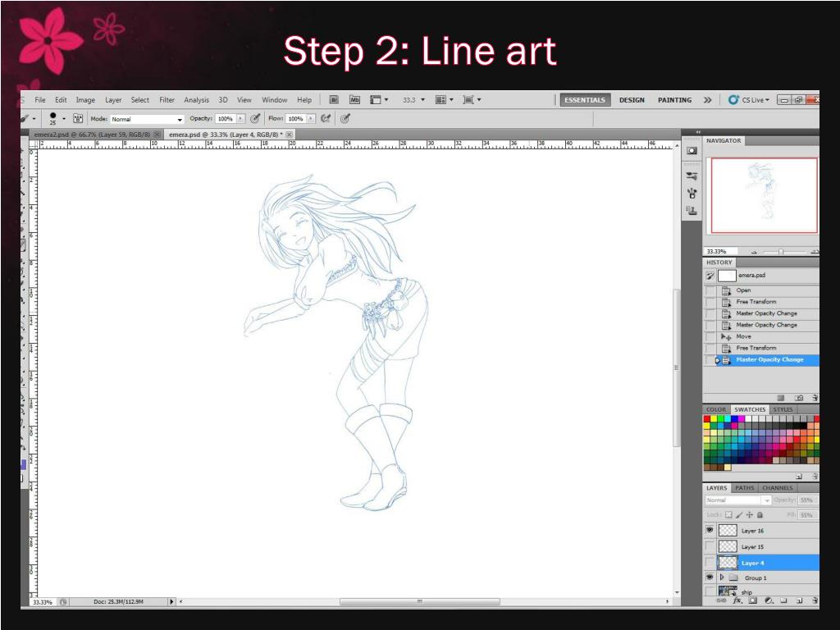
Task: Switch to the emera2.psd document tab
Action: tap(92, 135)
